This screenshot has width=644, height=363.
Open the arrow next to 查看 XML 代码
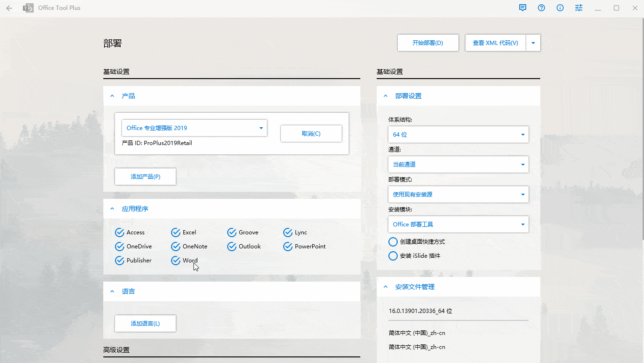pyautogui.click(x=533, y=43)
